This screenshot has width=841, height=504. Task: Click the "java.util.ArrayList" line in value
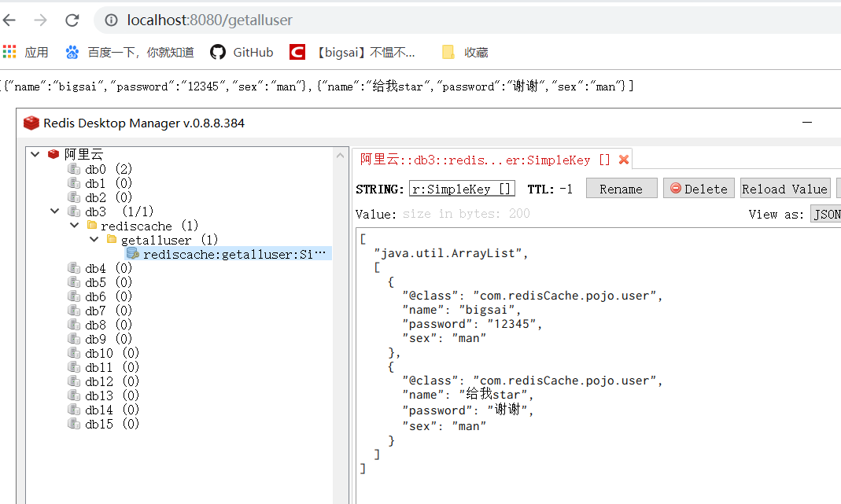click(x=451, y=253)
